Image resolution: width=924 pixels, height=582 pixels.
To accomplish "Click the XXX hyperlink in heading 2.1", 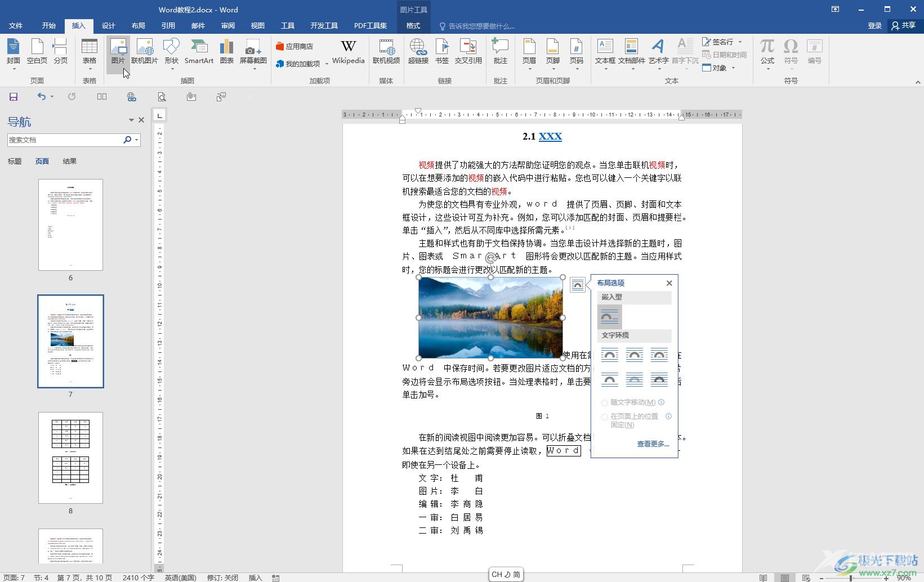I will pos(550,136).
